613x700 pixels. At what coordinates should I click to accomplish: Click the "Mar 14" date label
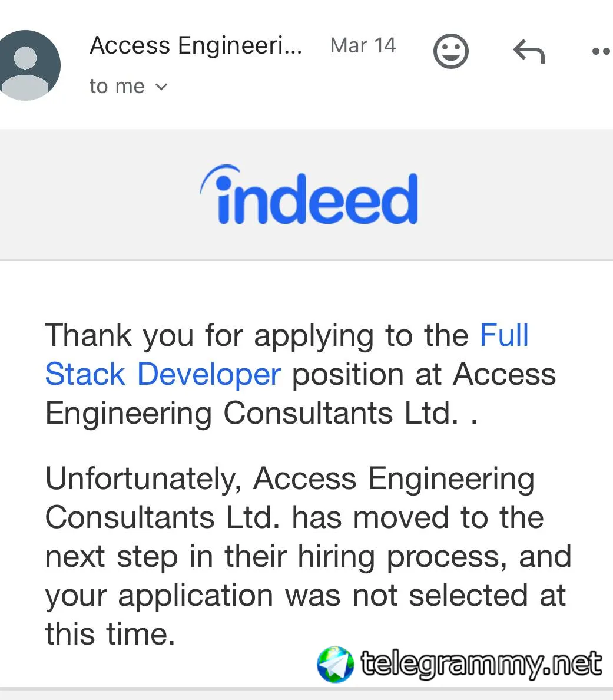363,45
